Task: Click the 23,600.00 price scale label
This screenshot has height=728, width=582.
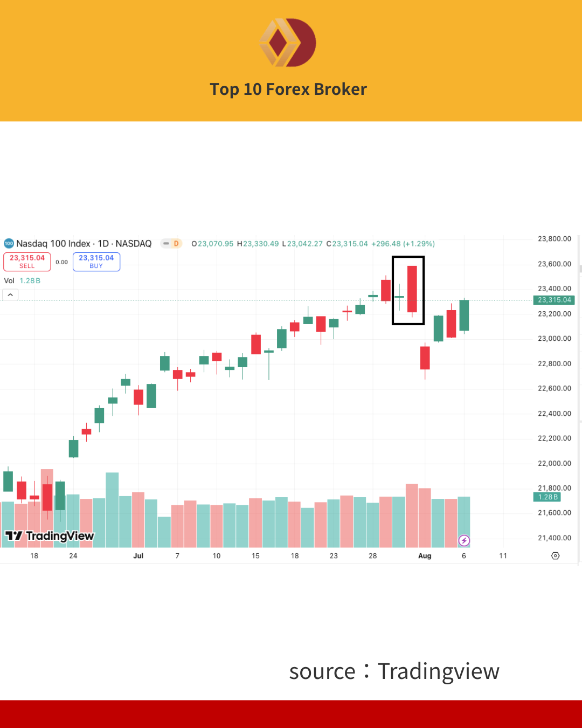Action: 555,264
